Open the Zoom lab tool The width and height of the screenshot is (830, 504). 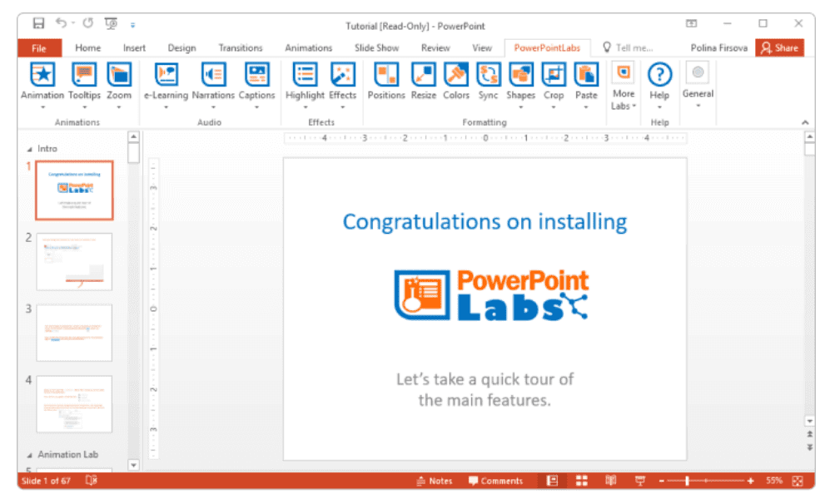point(119,75)
